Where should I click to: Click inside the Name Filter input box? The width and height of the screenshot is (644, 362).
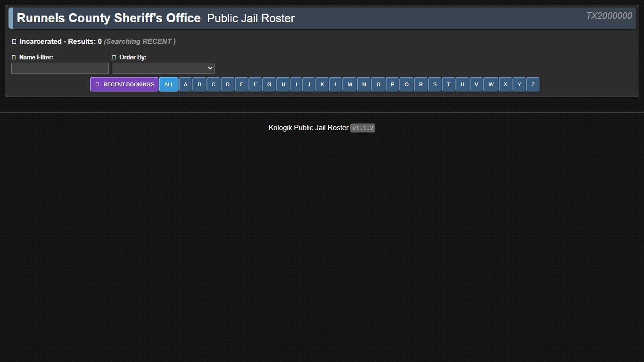(59, 68)
